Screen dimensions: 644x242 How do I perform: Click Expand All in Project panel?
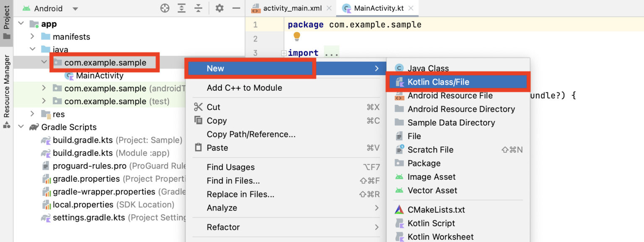[182, 8]
